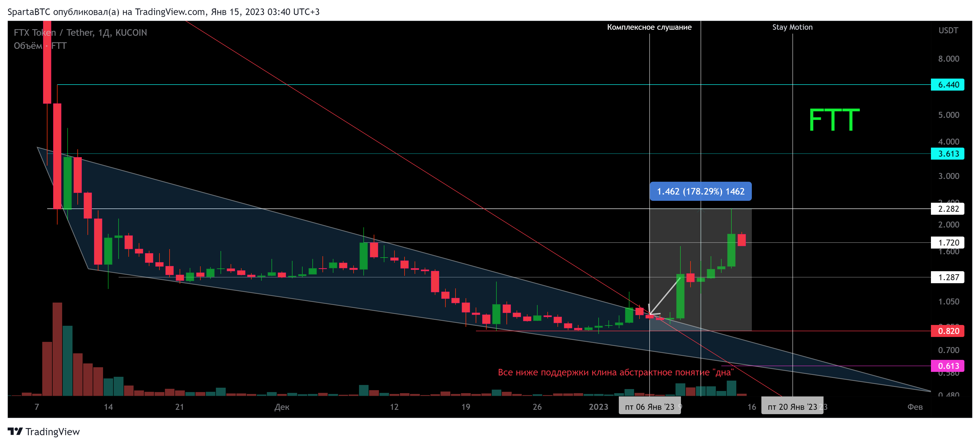Click the 1.287 price level label
The width and height of the screenshot is (980, 445).
(947, 277)
